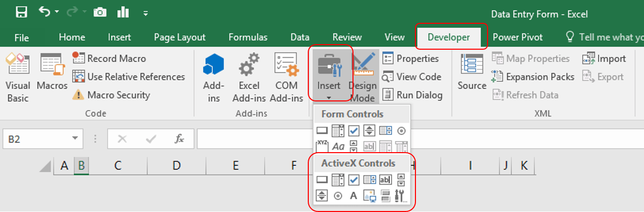644x212 pixels.
Task: Insert an ActiveX Toggle Button
Action: [385, 195]
